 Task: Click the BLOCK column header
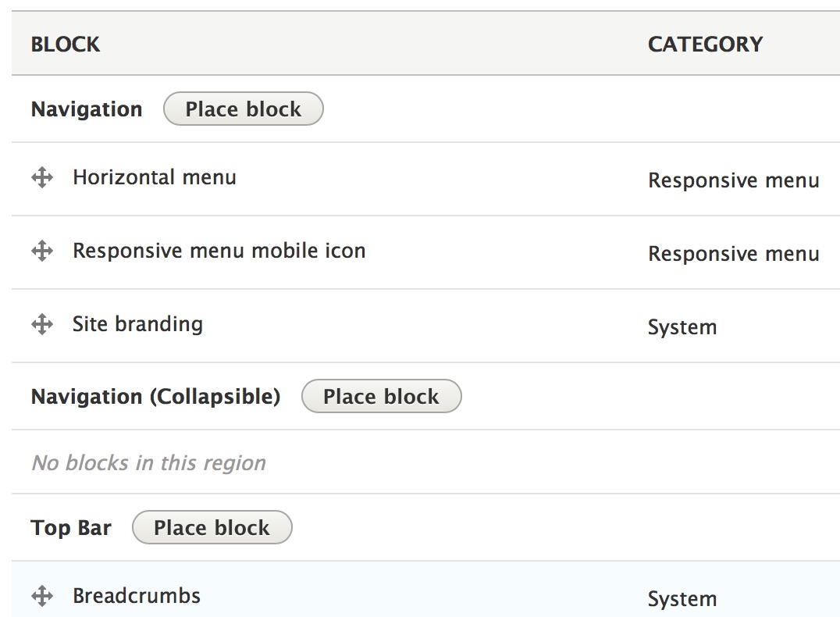click(65, 45)
